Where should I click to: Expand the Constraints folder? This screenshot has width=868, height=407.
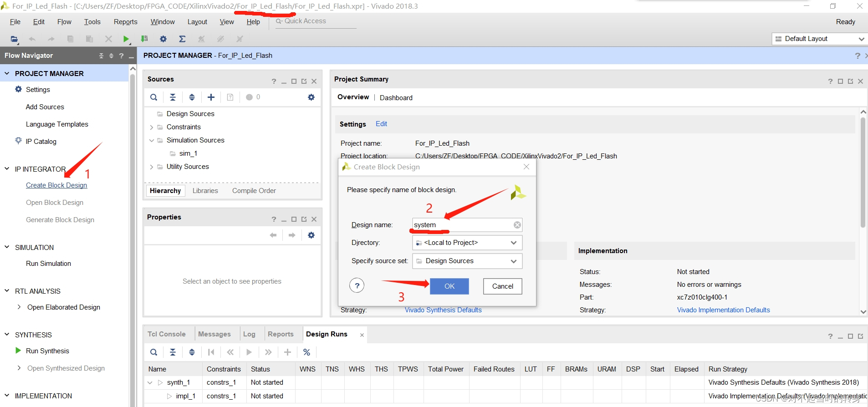point(152,127)
